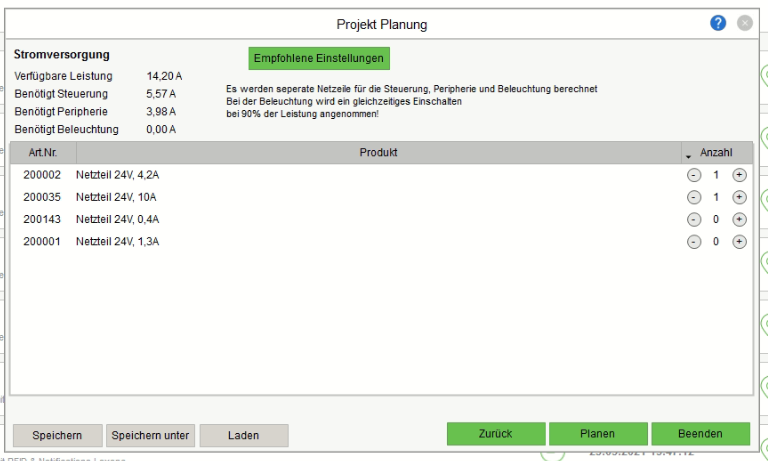Click minus for Netzteil 24V, 0,4A
Viewport: 768px width, 461px height.
point(694,219)
